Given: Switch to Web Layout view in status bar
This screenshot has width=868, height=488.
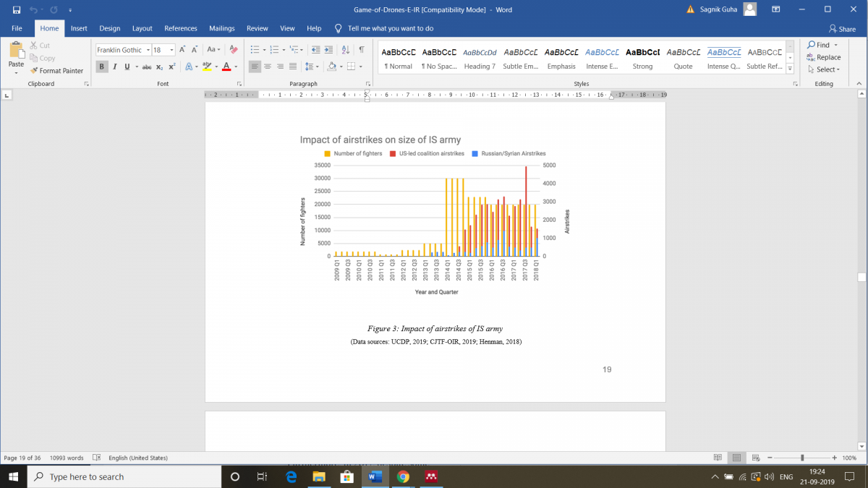Looking at the screenshot, I should tap(756, 458).
